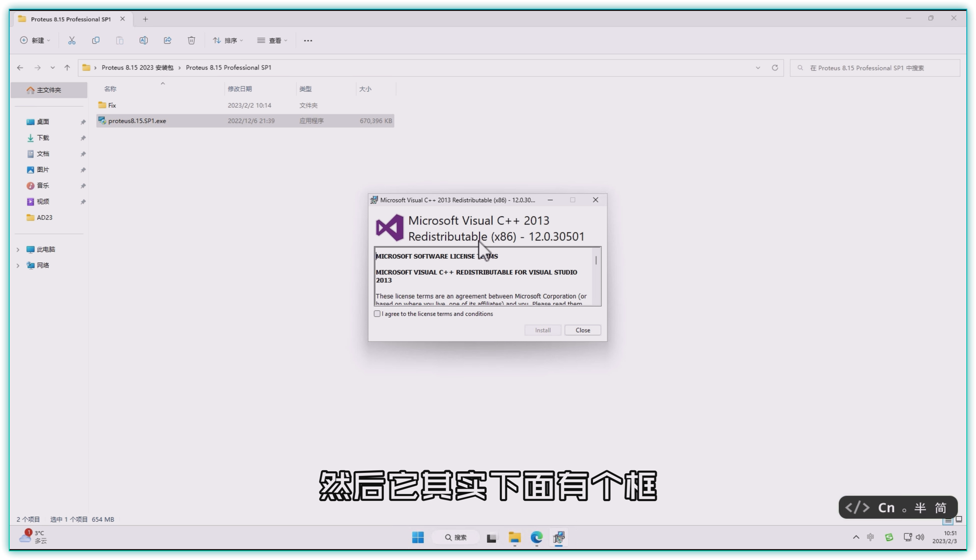This screenshot has height=560, width=976.
Task: Open File Explorer from the taskbar
Action: pos(514,537)
